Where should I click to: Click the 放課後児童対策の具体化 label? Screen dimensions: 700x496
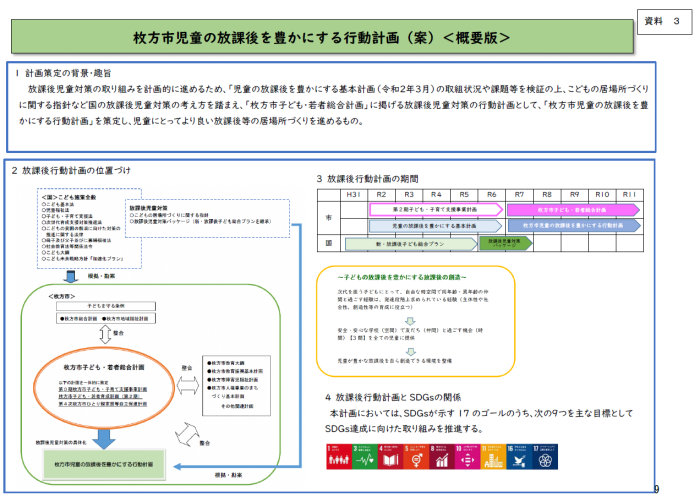point(61,442)
